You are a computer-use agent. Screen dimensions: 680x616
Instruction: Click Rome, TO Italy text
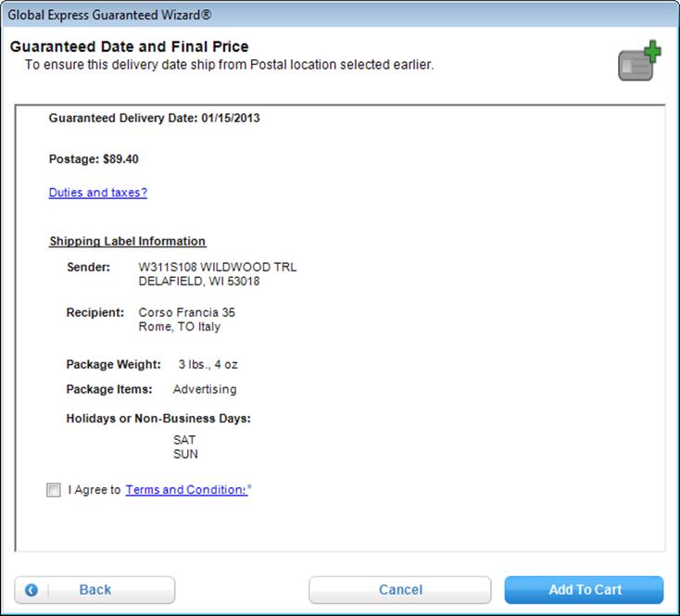180,326
